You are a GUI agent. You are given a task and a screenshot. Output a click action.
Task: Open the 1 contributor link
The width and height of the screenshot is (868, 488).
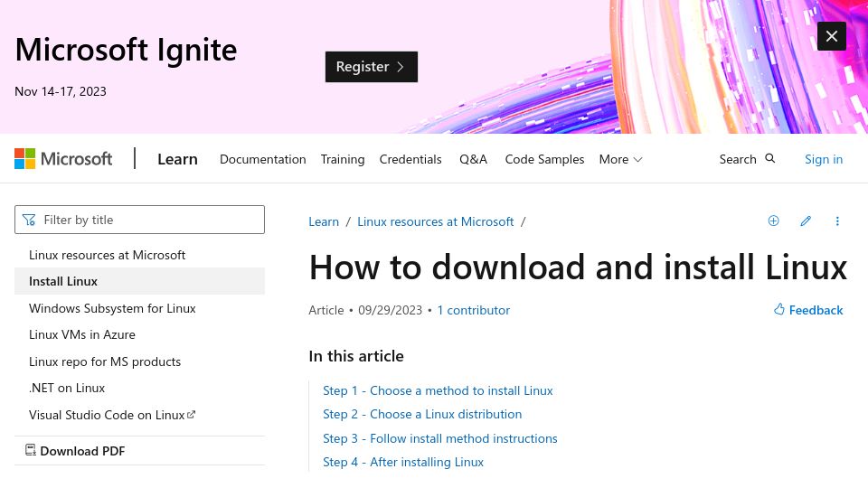[x=473, y=310]
